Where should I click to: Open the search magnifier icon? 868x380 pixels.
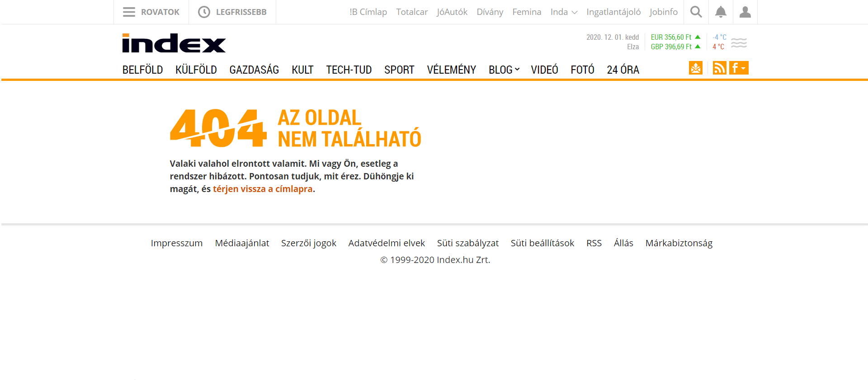(696, 12)
